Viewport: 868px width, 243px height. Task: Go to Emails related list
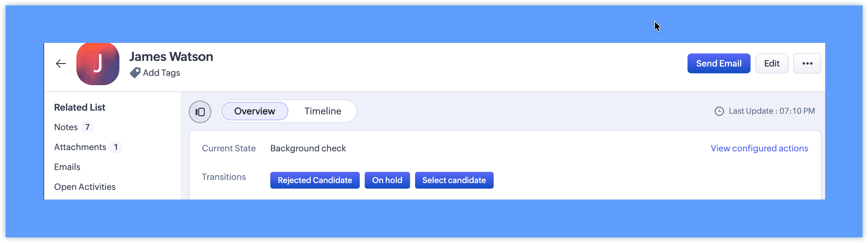[x=67, y=167]
